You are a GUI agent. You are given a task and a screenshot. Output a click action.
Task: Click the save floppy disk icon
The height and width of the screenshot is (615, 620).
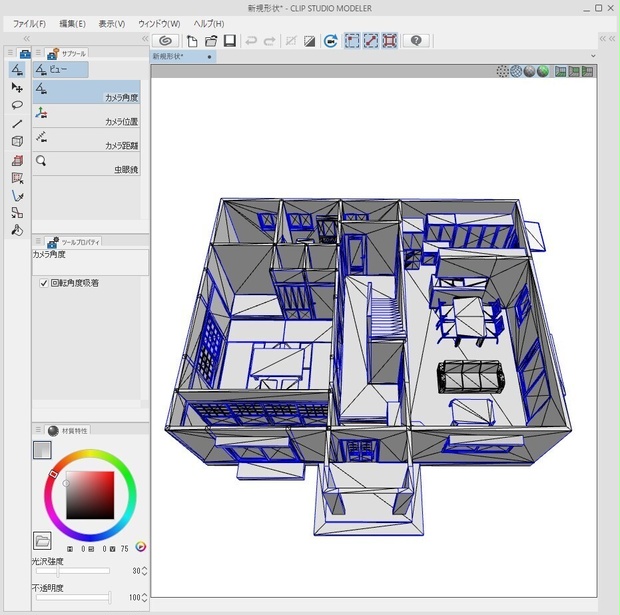[230, 41]
